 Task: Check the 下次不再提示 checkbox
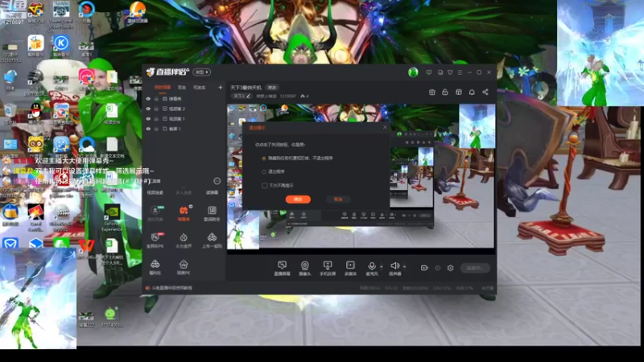265,186
